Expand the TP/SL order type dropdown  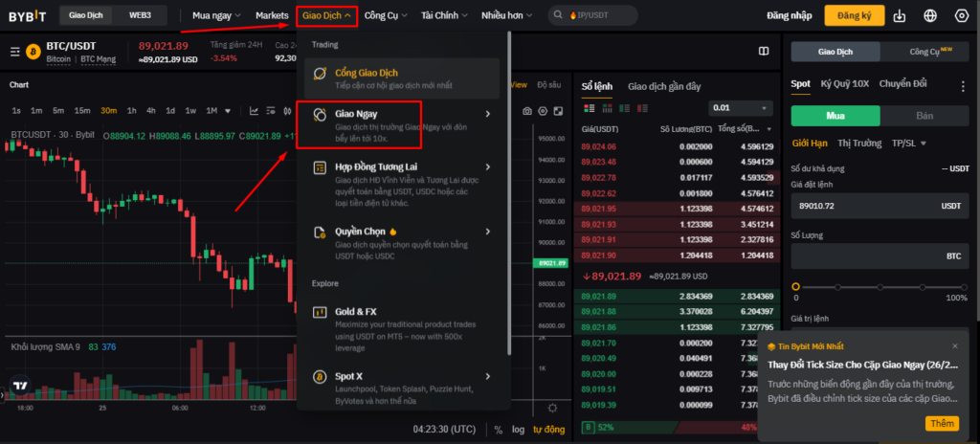tap(909, 144)
